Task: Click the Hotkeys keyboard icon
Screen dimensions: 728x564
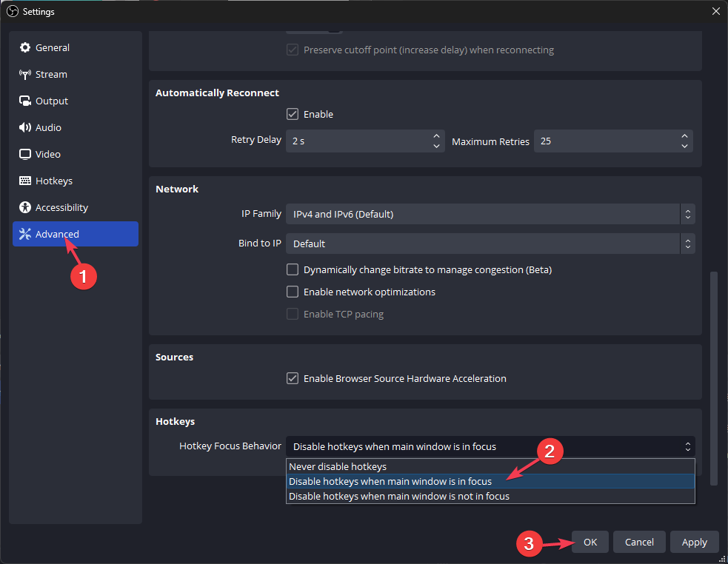Action: [25, 181]
